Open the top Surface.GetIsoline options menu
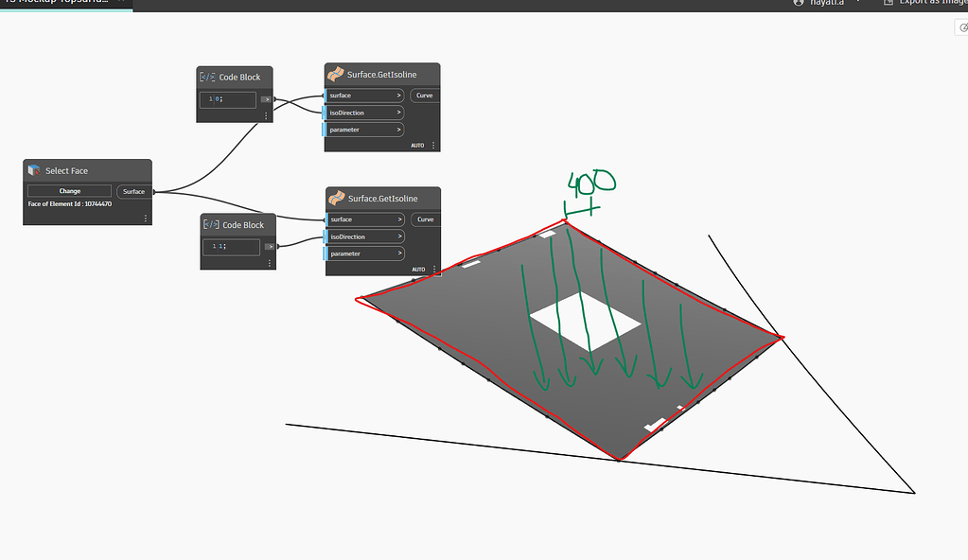 (x=432, y=145)
